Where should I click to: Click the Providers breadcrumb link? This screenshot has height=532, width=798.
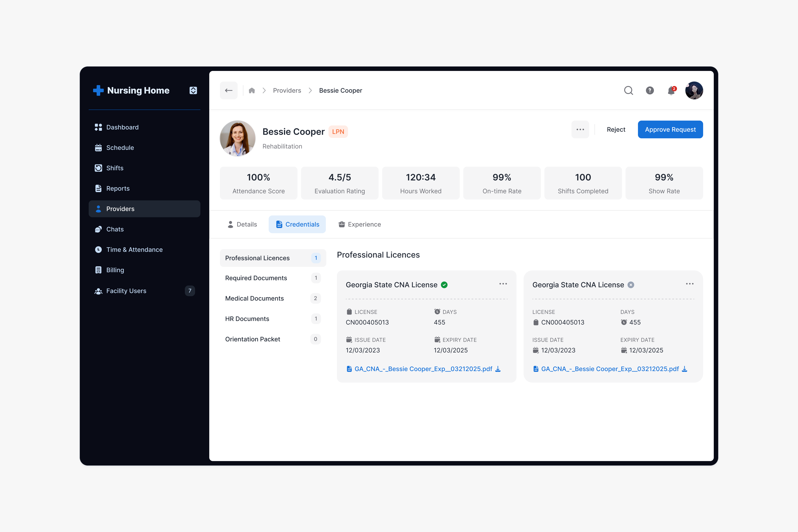pos(287,91)
